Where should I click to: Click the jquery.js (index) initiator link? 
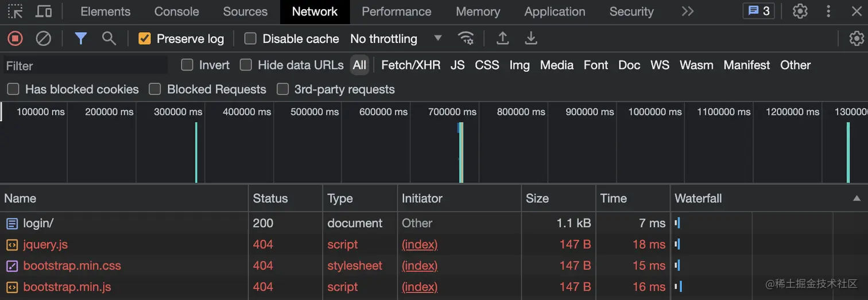click(x=420, y=244)
